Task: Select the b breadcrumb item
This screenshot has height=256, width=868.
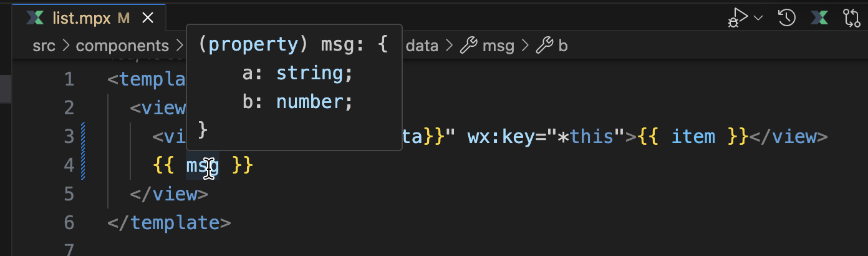Action: [x=563, y=46]
